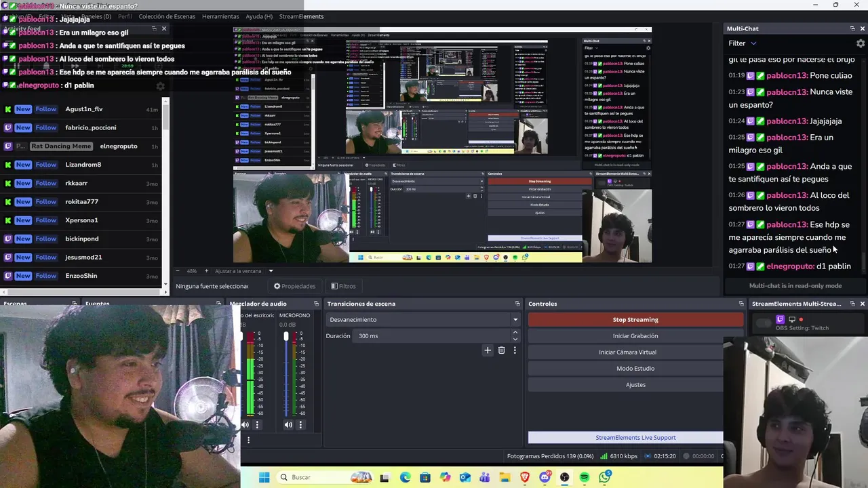This screenshot has height=488, width=868.
Task: Open Colección de Escenas menu
Action: pos(167,16)
